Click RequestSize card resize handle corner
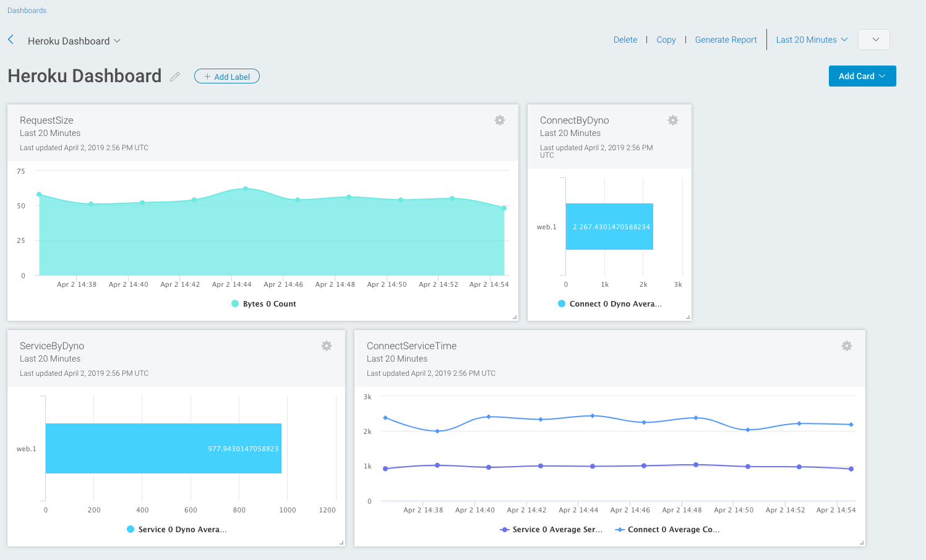The image size is (926, 560). tap(515, 317)
